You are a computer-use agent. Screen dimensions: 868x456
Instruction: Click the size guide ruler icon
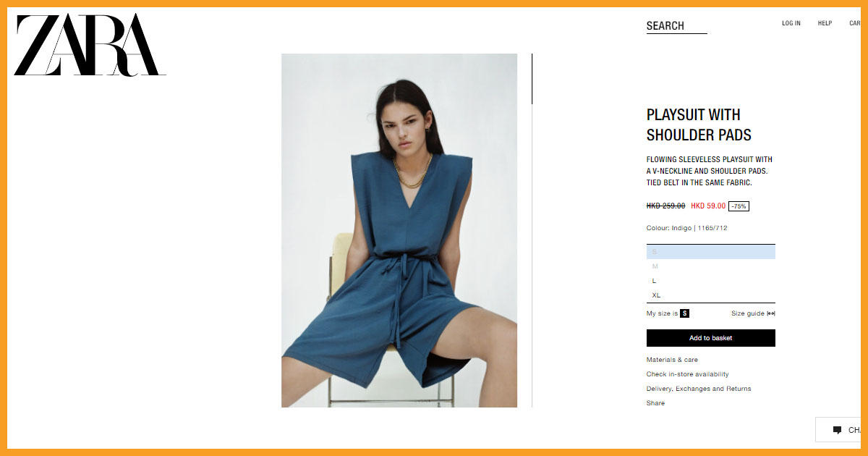(x=771, y=313)
